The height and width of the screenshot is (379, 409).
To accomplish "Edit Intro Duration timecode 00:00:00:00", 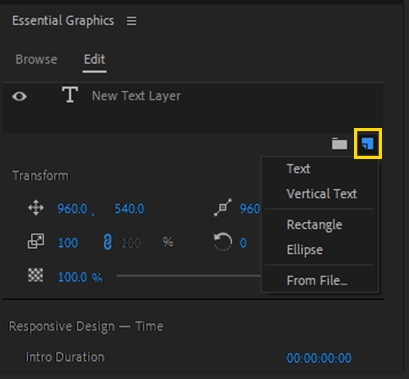I will pos(319,358).
